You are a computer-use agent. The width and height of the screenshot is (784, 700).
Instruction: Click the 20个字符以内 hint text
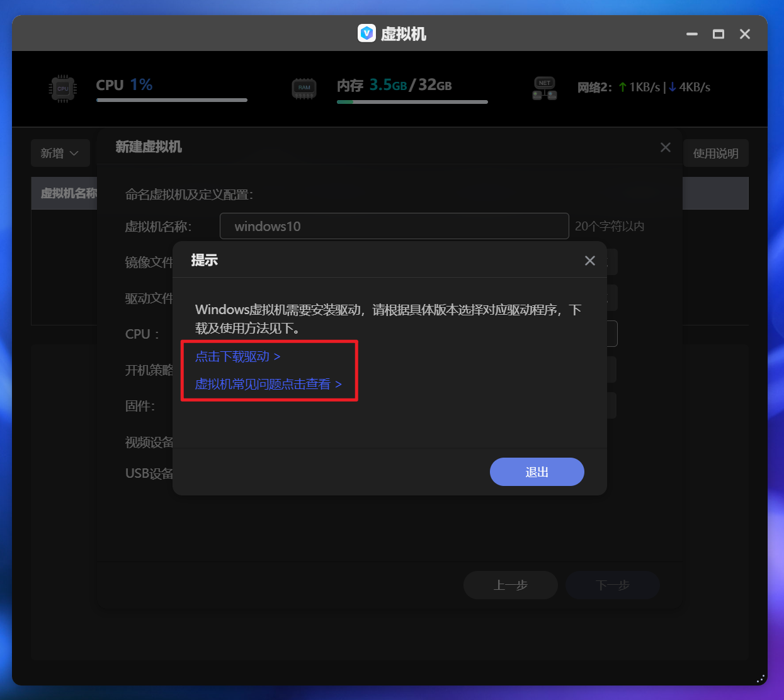coord(610,226)
